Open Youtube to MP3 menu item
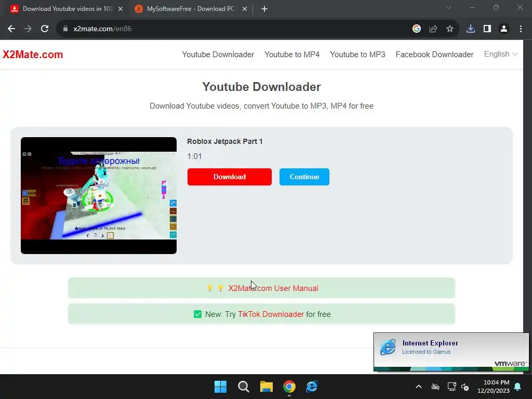The image size is (532, 399). 357,55
